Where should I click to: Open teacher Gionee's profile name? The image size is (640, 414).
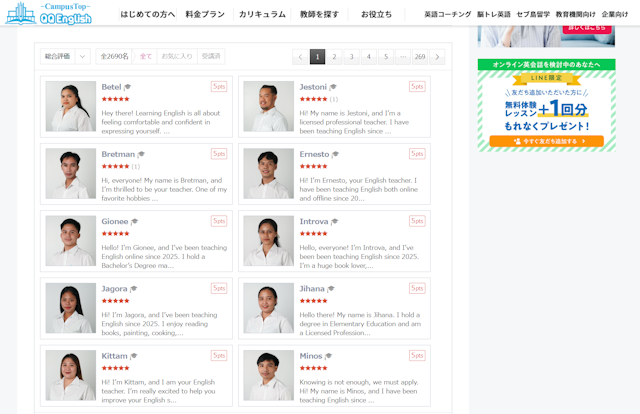click(x=115, y=221)
